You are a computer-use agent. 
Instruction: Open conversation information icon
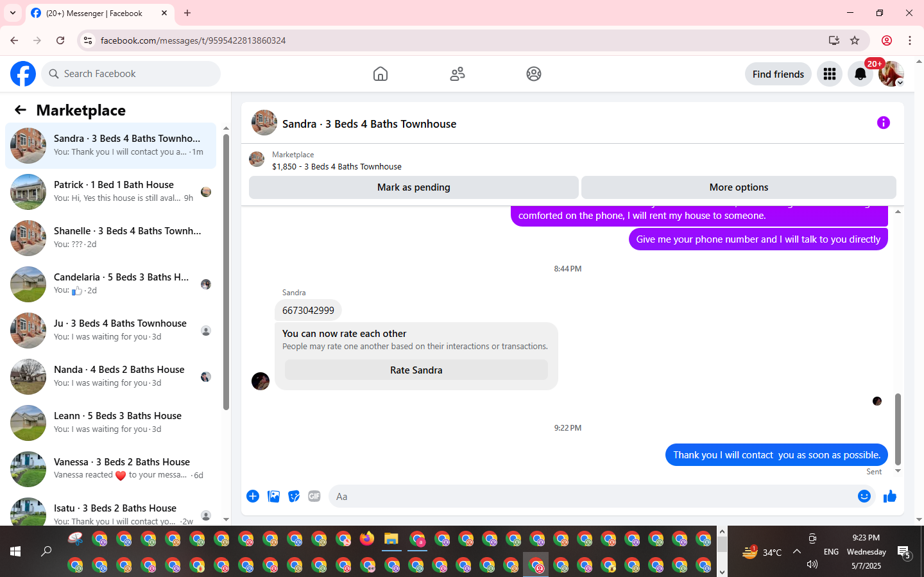click(x=884, y=123)
